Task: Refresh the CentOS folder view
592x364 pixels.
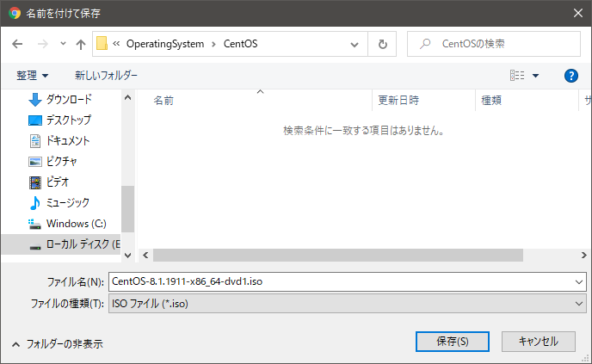Action: 382,44
